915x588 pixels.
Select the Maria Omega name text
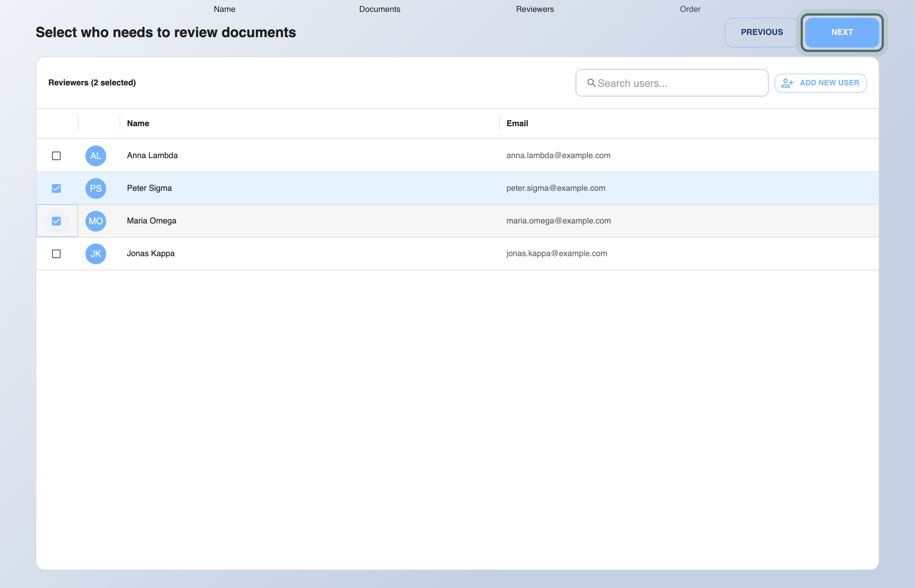(x=152, y=221)
